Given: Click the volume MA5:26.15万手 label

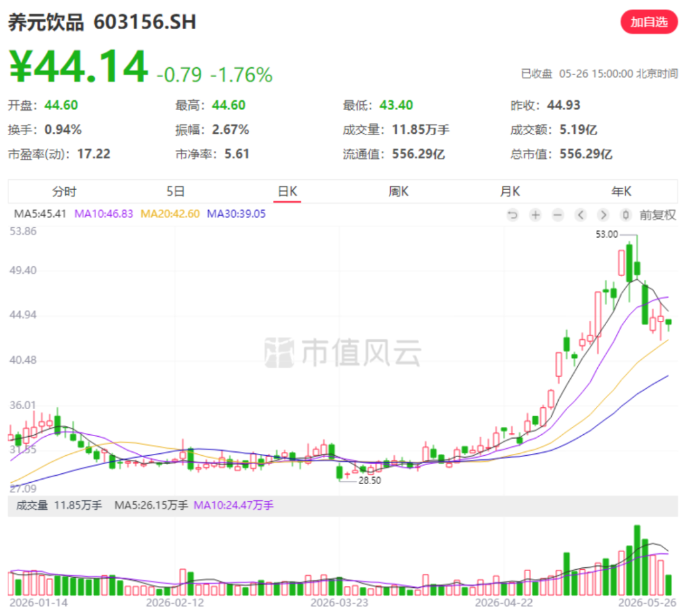Looking at the screenshot, I should pyautogui.click(x=151, y=505).
